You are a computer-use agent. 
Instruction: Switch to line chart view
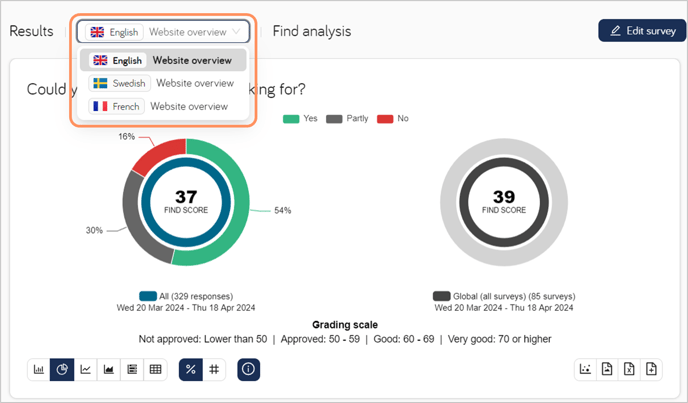pos(86,370)
